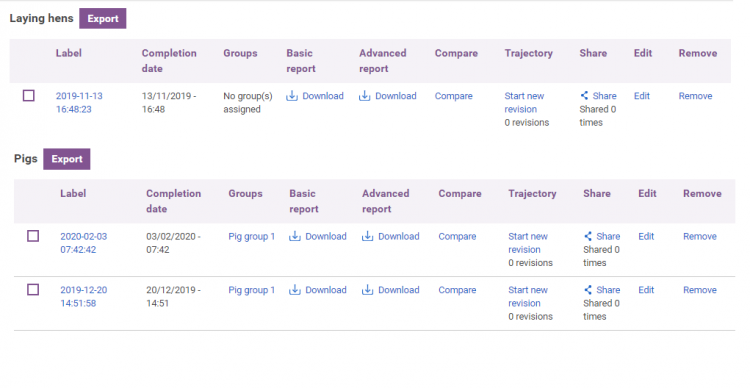Open Pig group 1 in the 2019-12-20 row
This screenshot has height=388, width=750.
tap(252, 290)
